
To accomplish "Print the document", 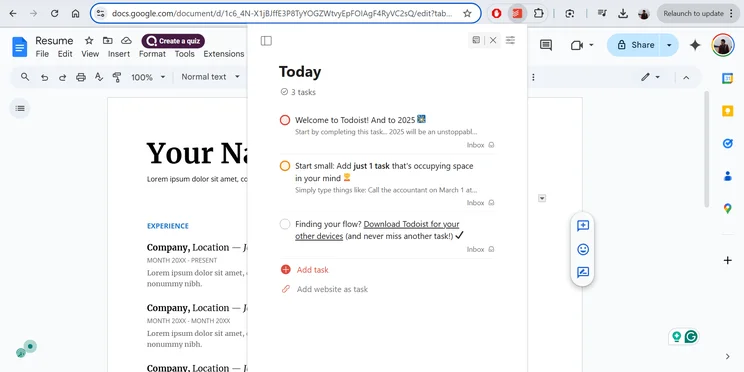I will (x=81, y=77).
